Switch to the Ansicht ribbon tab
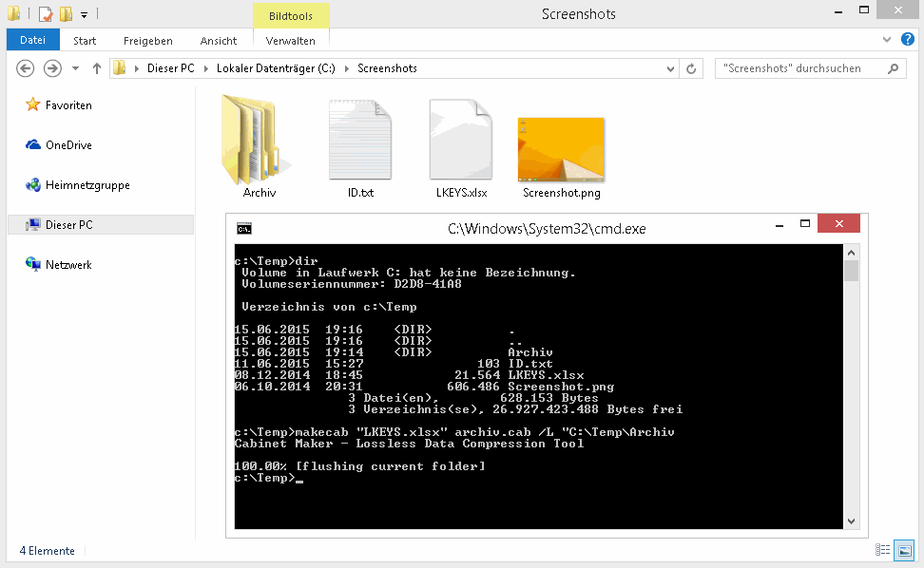The height and width of the screenshot is (568, 924). click(219, 41)
